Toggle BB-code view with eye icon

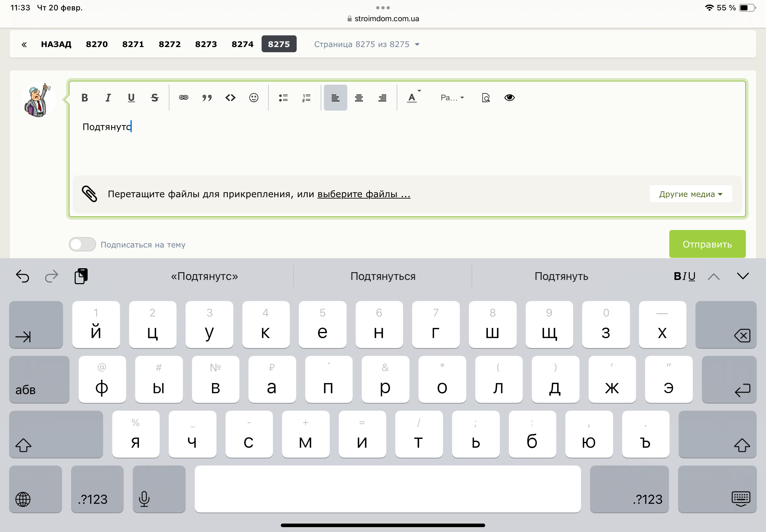point(509,98)
